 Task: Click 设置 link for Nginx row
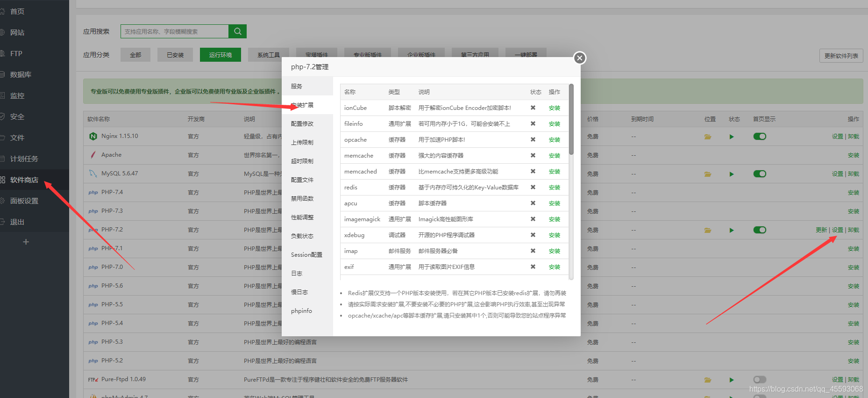click(837, 137)
